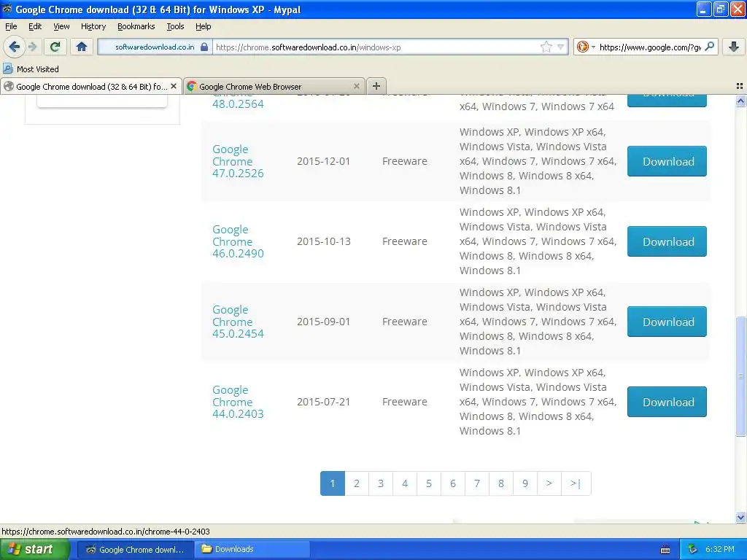Open Google Chrome 47.0.2526 link
Screen dimensions: 747x560
click(238, 161)
